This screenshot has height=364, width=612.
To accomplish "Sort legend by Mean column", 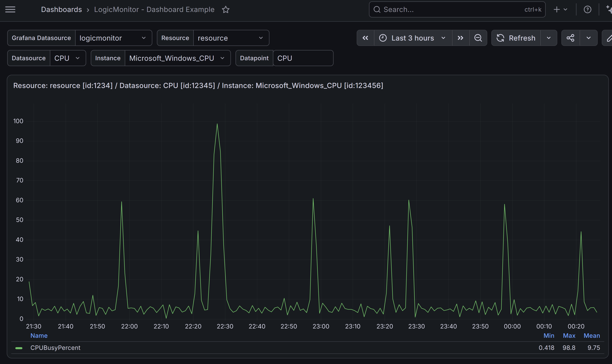I will tap(592, 336).
